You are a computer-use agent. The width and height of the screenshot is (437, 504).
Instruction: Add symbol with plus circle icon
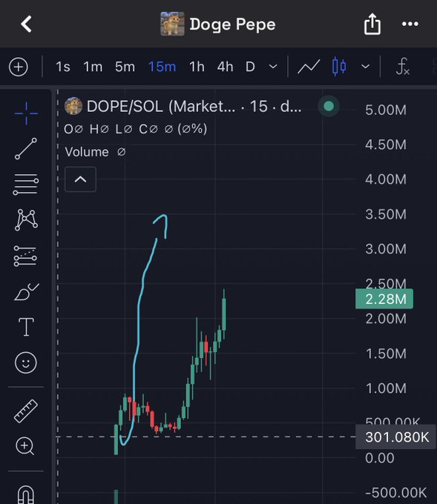pos(19,67)
